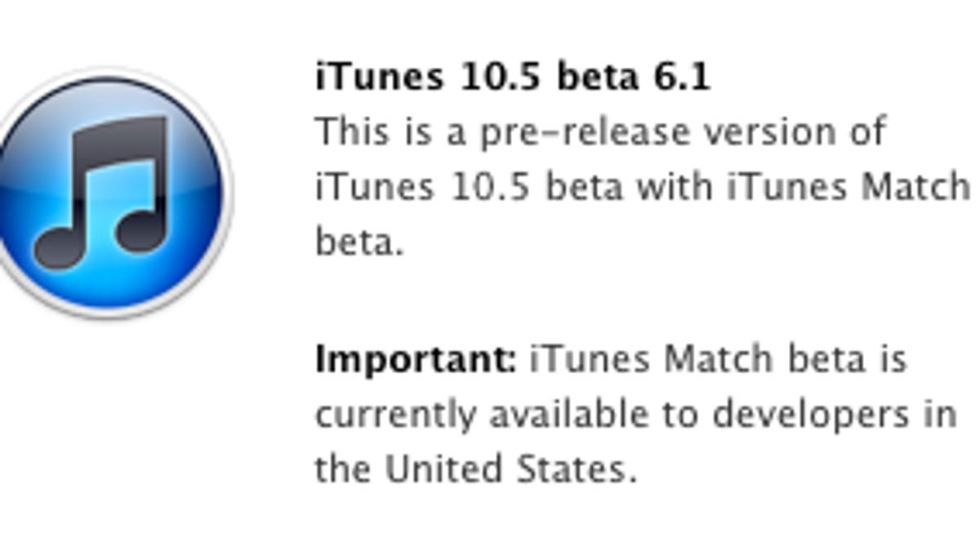The image size is (980, 551).
Task: Click the line "This is a pre-release version of"
Action: [x=601, y=132]
